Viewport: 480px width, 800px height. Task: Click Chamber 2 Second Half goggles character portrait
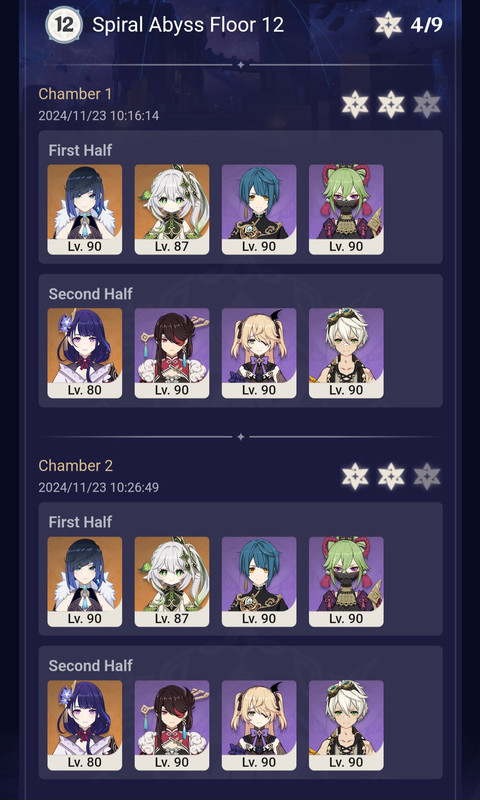(346, 725)
